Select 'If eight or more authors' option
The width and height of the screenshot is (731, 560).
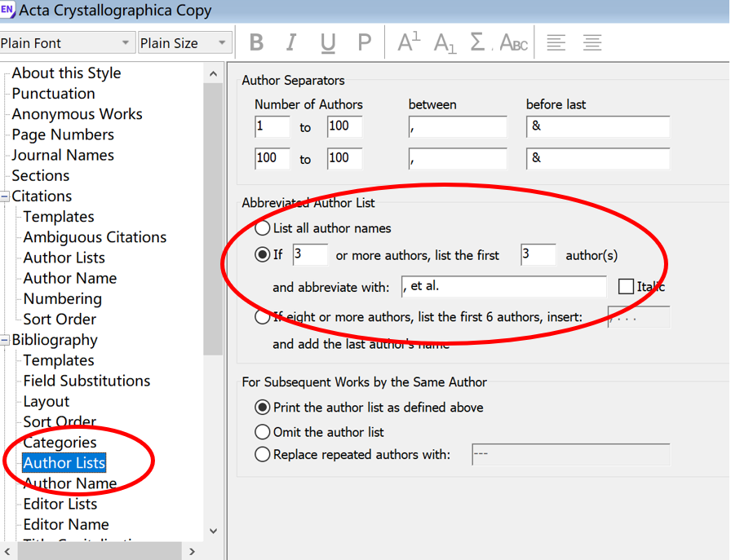coord(263,317)
